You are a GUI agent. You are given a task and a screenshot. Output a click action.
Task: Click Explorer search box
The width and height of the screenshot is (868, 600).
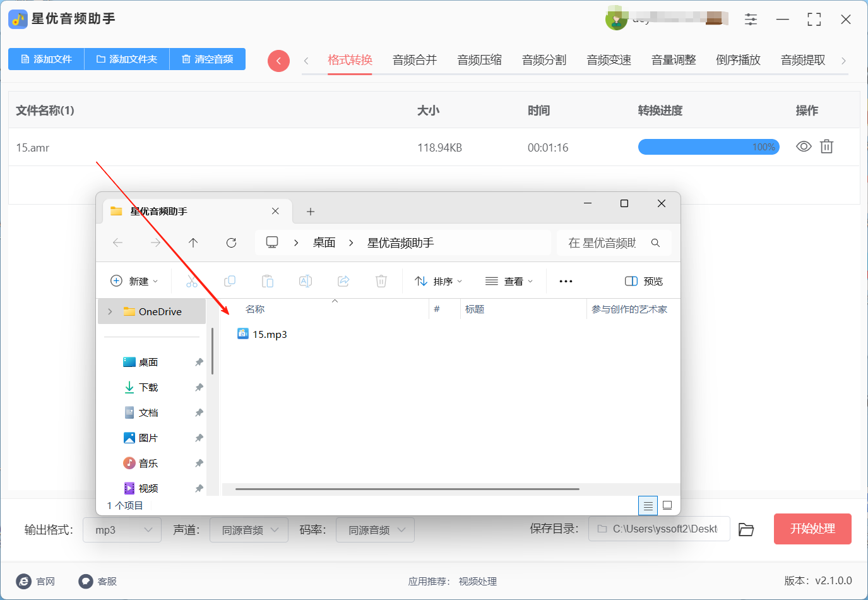pyautogui.click(x=614, y=243)
